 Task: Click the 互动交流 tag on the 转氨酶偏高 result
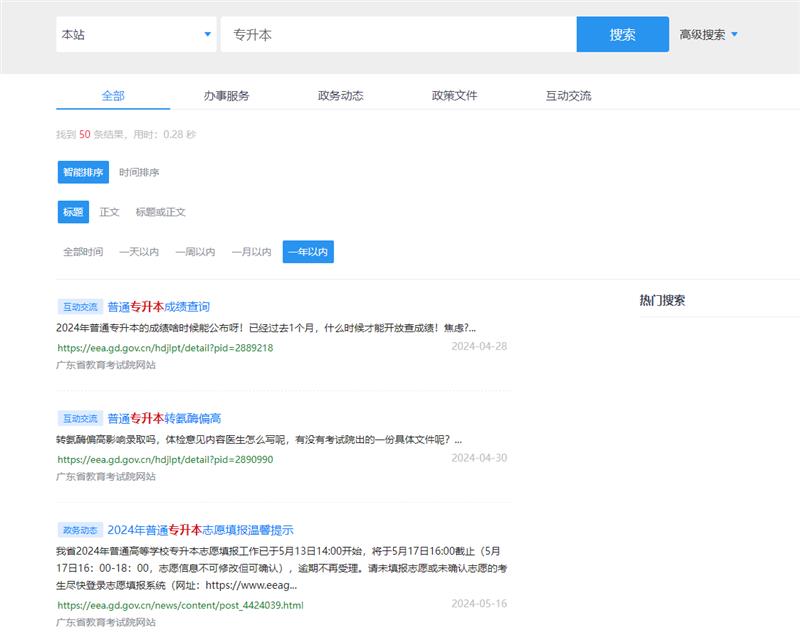(80, 418)
